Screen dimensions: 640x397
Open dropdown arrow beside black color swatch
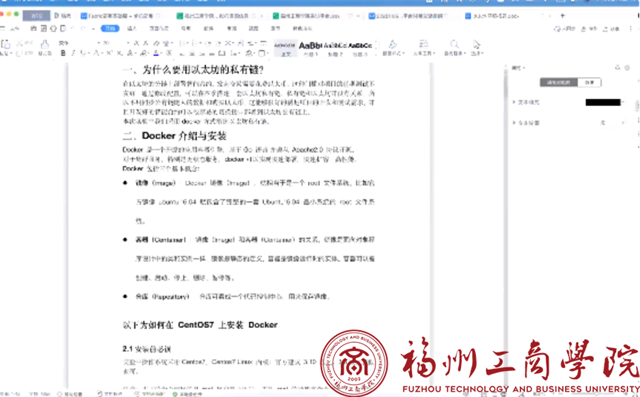tap(623, 102)
